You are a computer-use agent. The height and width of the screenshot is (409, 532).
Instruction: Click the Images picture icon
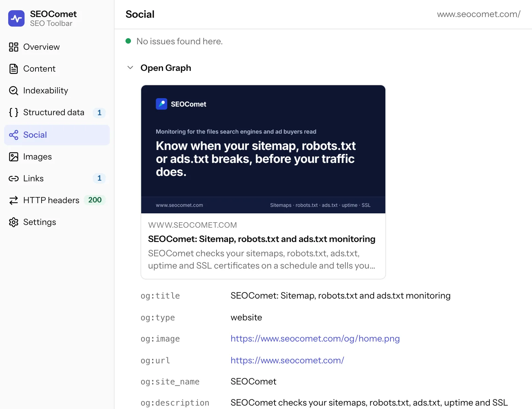pyautogui.click(x=14, y=157)
